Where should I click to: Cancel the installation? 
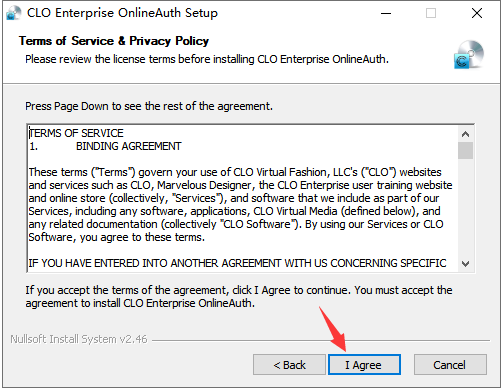tap(450, 365)
